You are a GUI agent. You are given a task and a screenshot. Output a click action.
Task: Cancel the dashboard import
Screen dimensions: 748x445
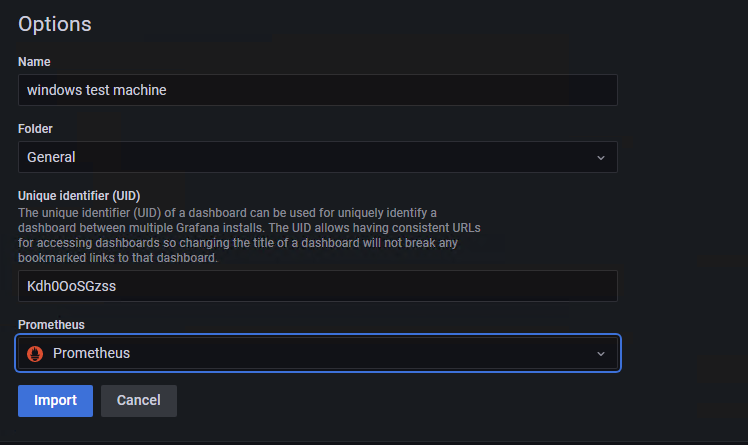pyautogui.click(x=139, y=401)
